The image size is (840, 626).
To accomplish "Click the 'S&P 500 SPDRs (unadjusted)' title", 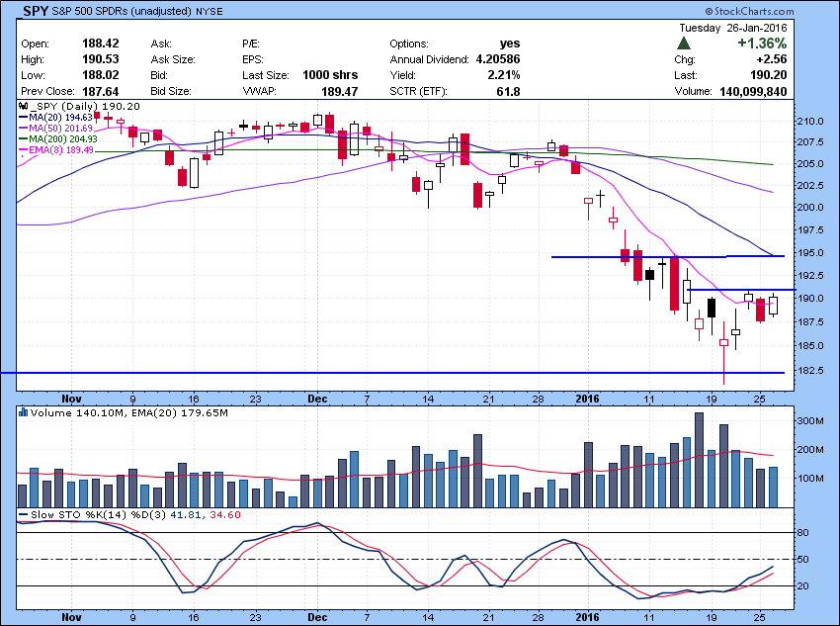I will (122, 11).
